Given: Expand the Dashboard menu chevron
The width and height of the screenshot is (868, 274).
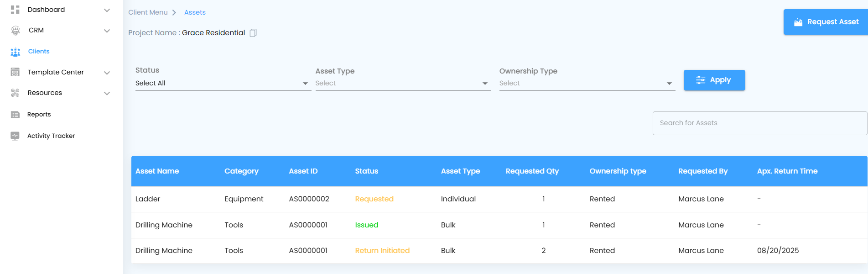Looking at the screenshot, I should coord(107,10).
